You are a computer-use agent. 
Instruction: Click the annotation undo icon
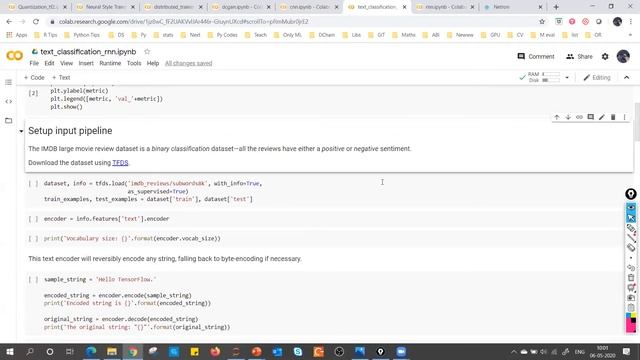[631, 268]
